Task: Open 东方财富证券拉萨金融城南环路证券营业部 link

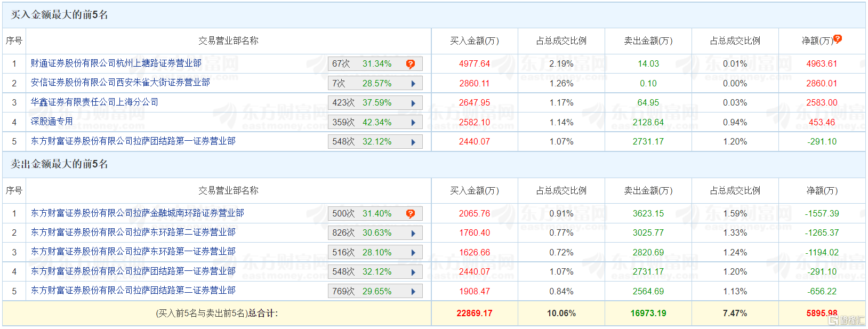Action: point(137,213)
